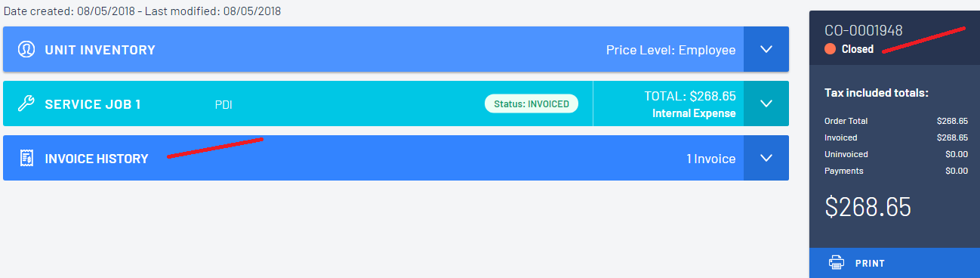
Task: Click the large $268.65 total
Action: click(x=868, y=207)
